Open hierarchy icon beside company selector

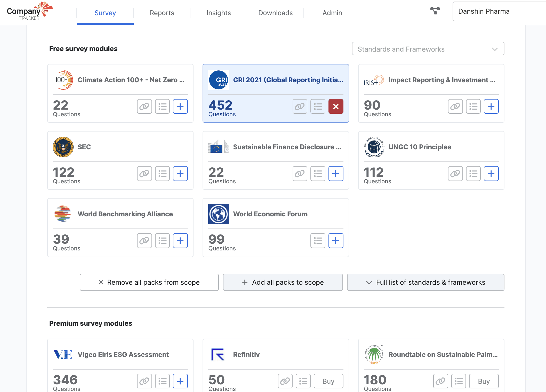(x=435, y=11)
